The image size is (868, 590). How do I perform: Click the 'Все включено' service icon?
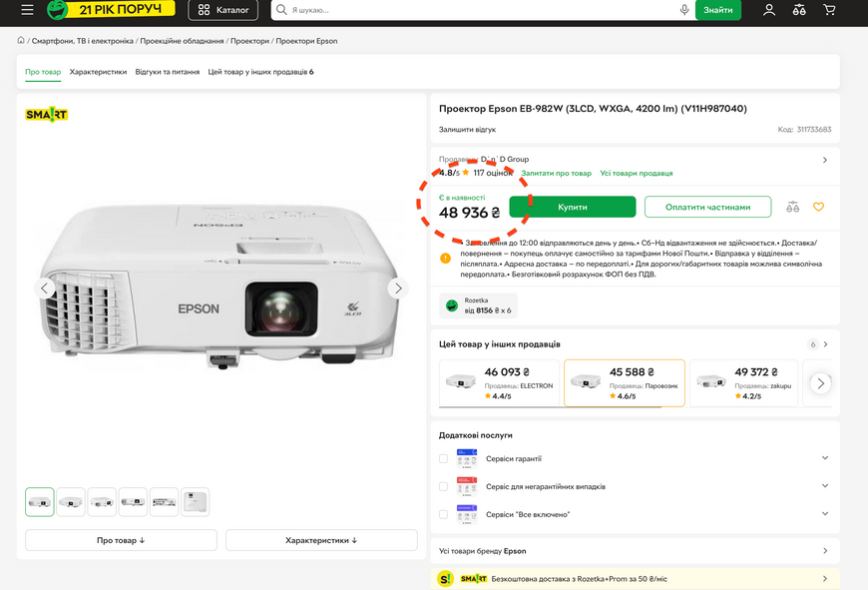pyautogui.click(x=467, y=515)
